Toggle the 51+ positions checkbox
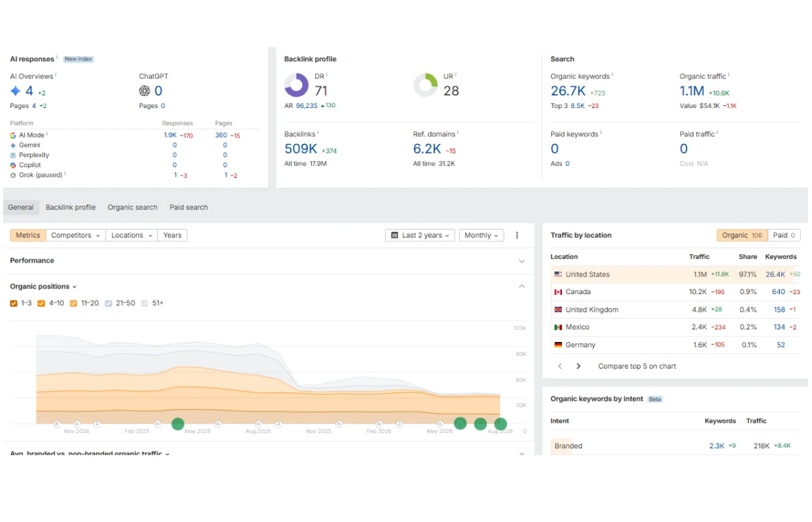Screen dimensions: 812x522 [x=145, y=304]
